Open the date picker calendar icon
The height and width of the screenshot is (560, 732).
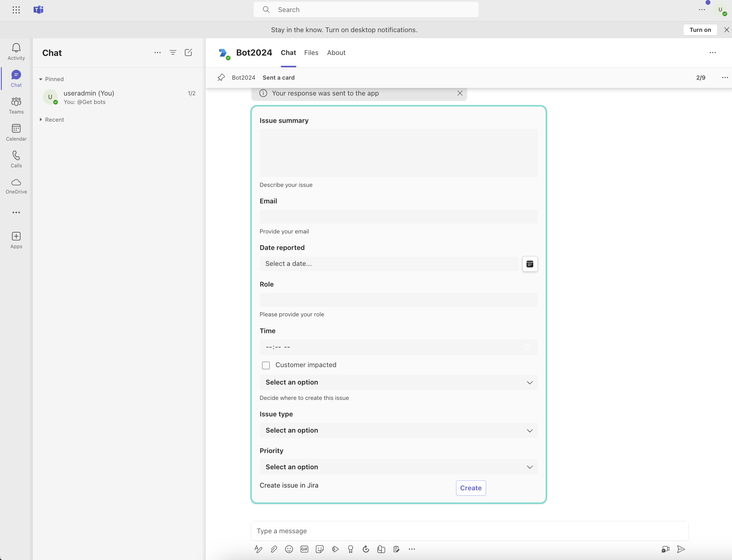click(530, 264)
